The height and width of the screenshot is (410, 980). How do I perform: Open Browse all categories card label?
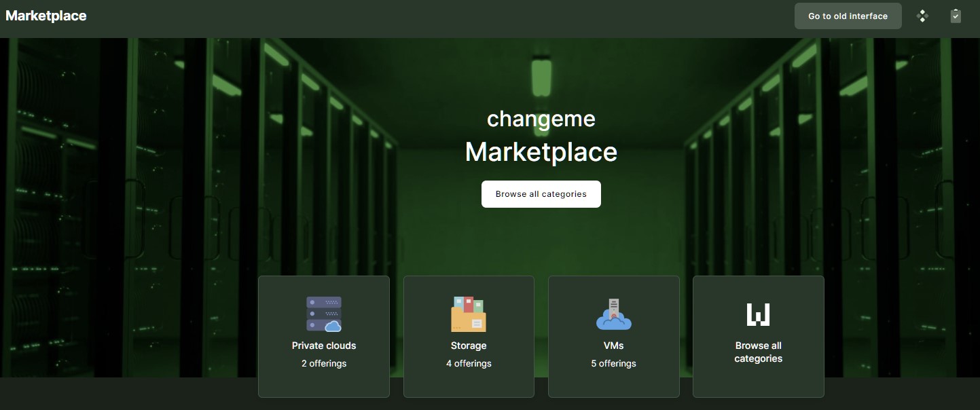pos(758,352)
